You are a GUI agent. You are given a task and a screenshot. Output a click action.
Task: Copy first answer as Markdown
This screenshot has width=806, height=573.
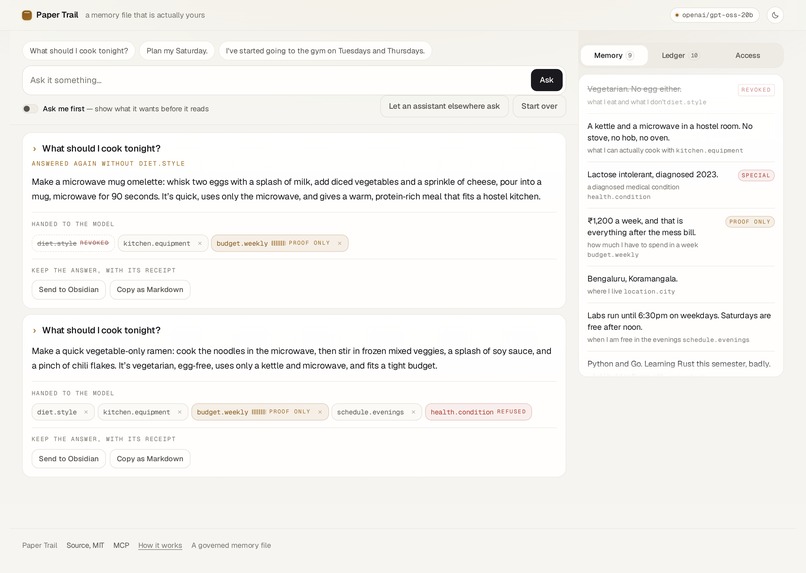[x=150, y=290]
